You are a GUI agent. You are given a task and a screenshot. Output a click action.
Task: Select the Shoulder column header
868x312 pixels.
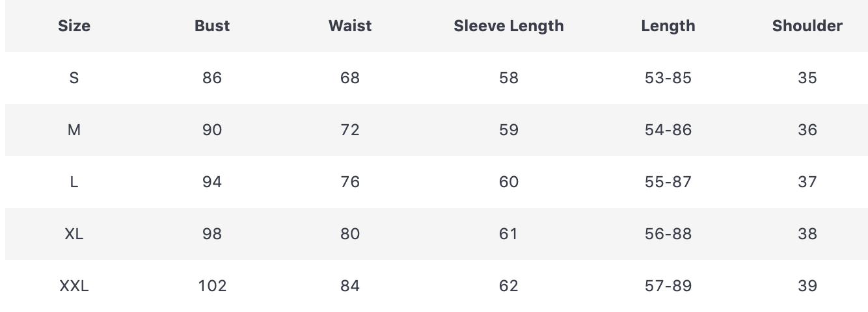807,26
